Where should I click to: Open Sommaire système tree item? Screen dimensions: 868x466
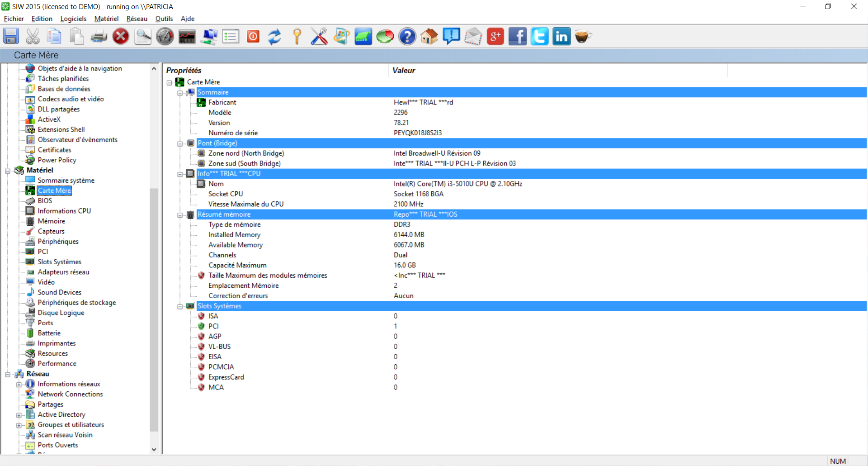(66, 180)
